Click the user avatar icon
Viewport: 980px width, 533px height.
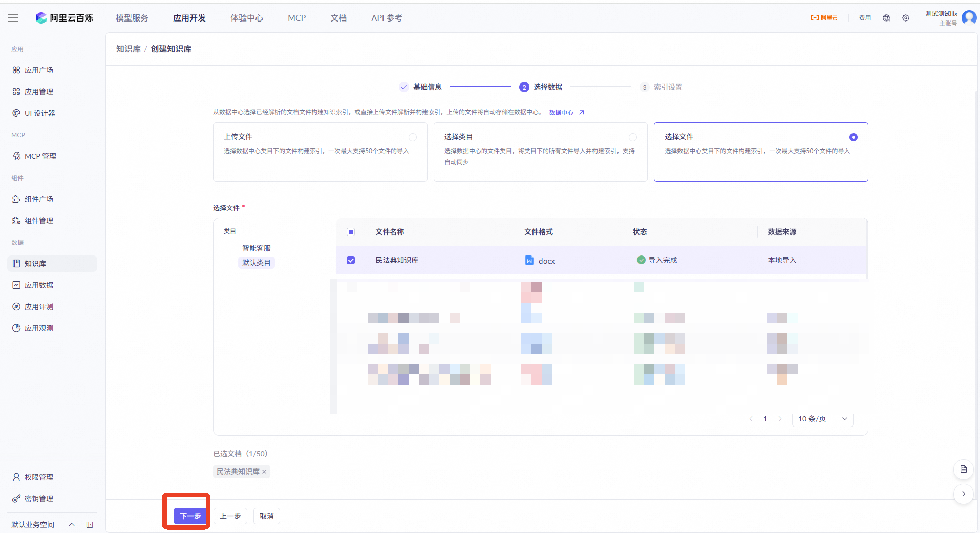point(969,17)
